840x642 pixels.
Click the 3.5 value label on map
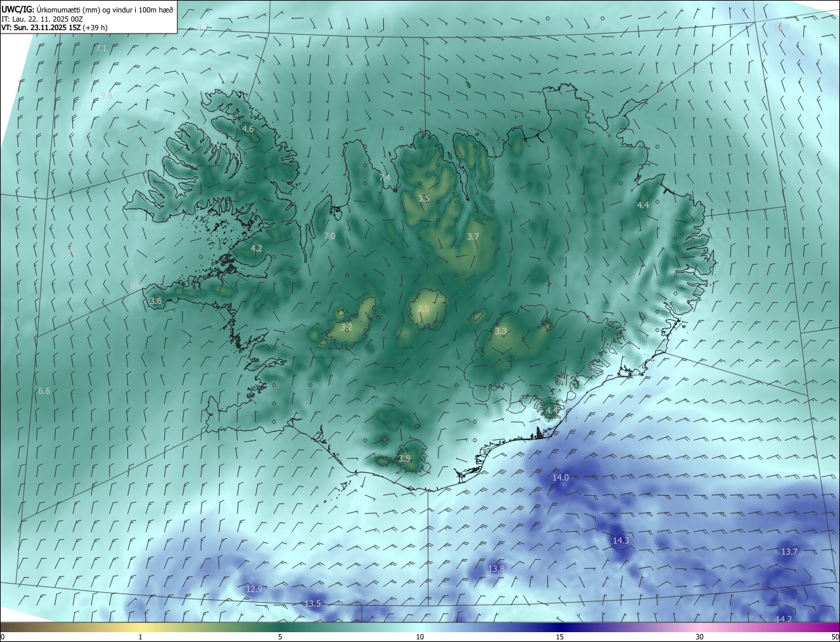pyautogui.click(x=424, y=198)
